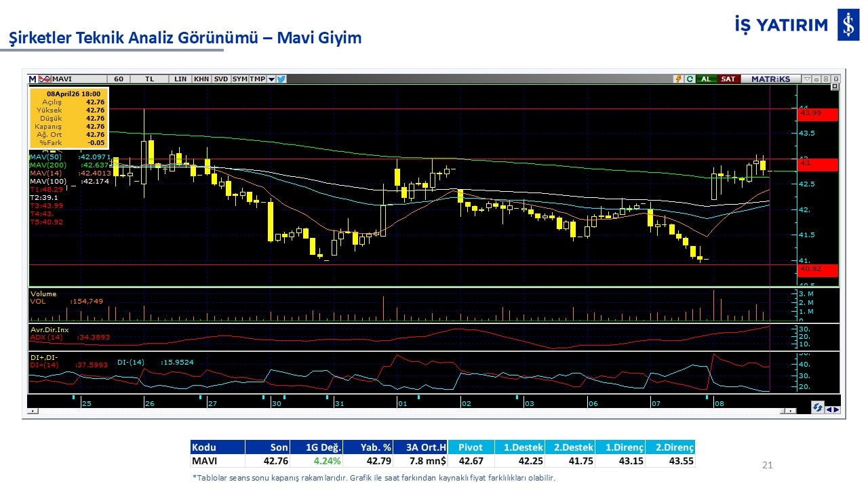
Task: Click the blue left arrow navigation icon
Action: 829,409
